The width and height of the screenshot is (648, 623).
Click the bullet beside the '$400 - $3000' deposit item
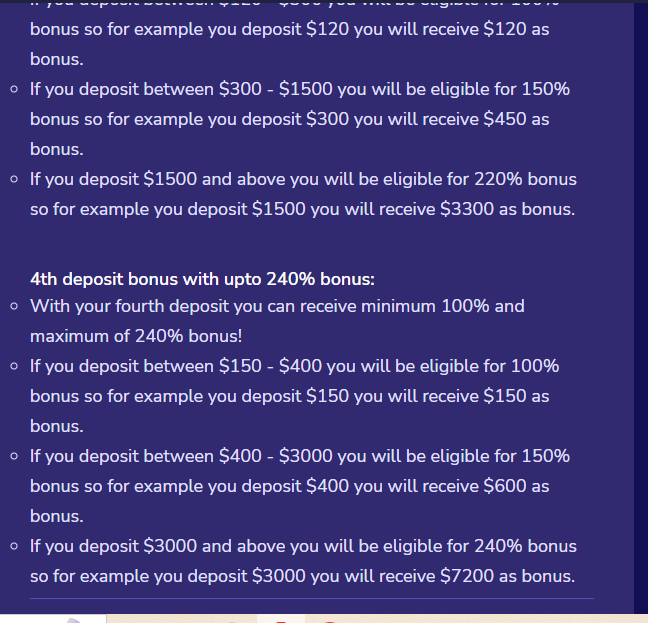tap(14, 456)
